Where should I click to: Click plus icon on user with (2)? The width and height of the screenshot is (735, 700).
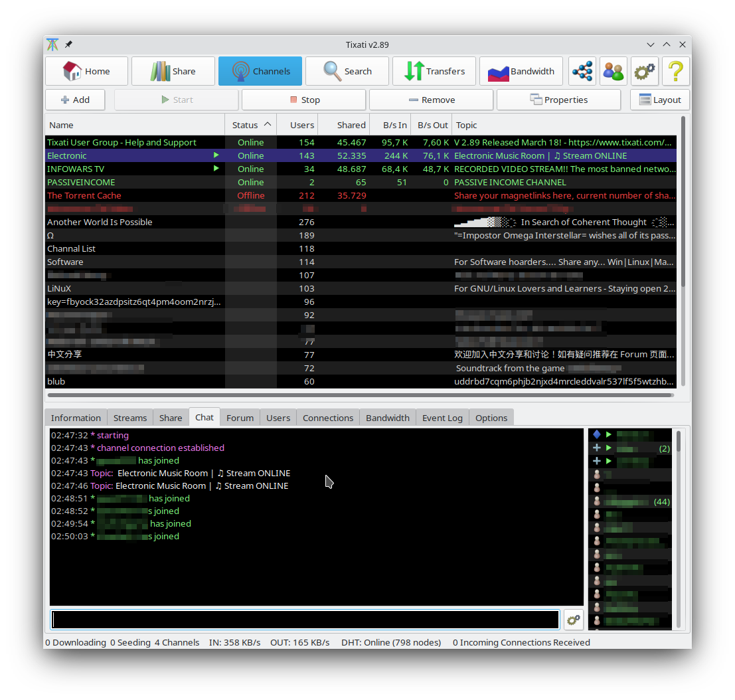pyautogui.click(x=597, y=448)
